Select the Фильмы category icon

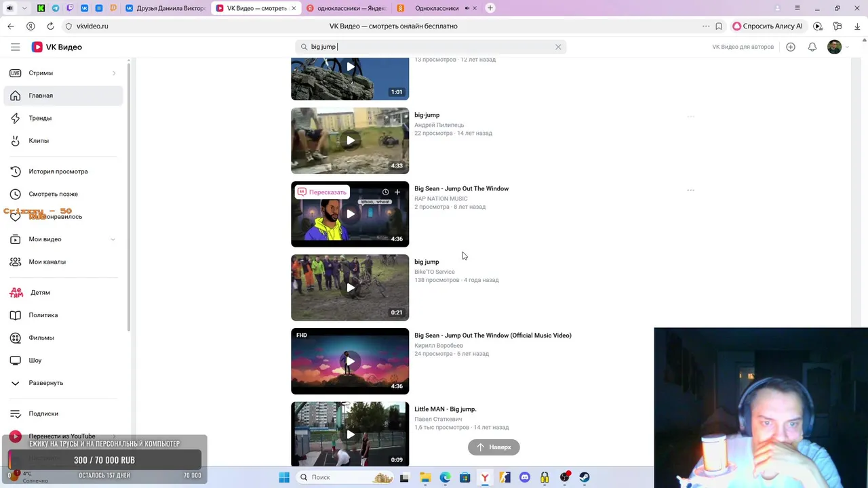pyautogui.click(x=16, y=338)
